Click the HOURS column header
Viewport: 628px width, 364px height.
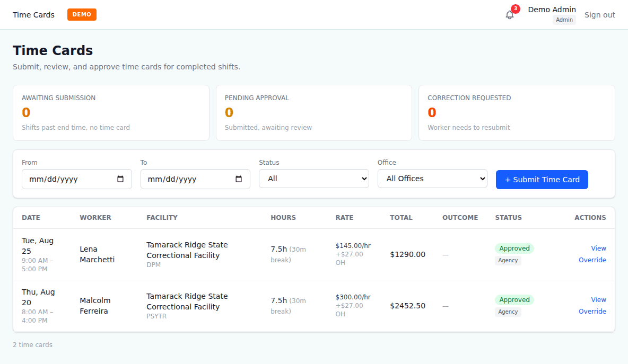click(283, 218)
